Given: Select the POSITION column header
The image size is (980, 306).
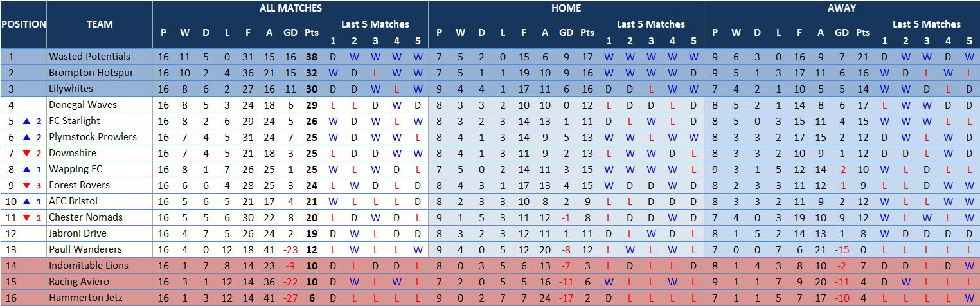Looking at the screenshot, I should 23,24.
